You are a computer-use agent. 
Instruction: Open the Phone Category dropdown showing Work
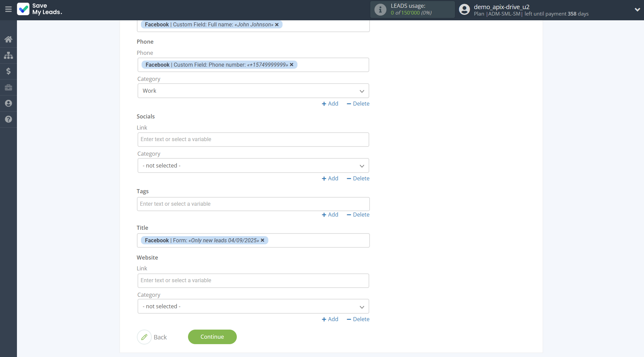253,91
